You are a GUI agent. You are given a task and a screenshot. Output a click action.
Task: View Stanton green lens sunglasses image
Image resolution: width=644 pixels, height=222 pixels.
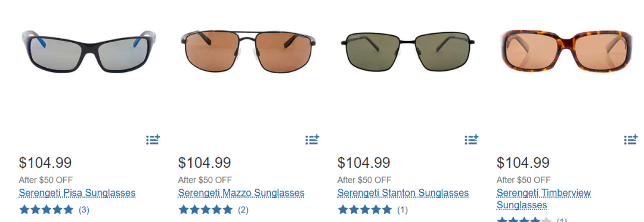point(407,51)
